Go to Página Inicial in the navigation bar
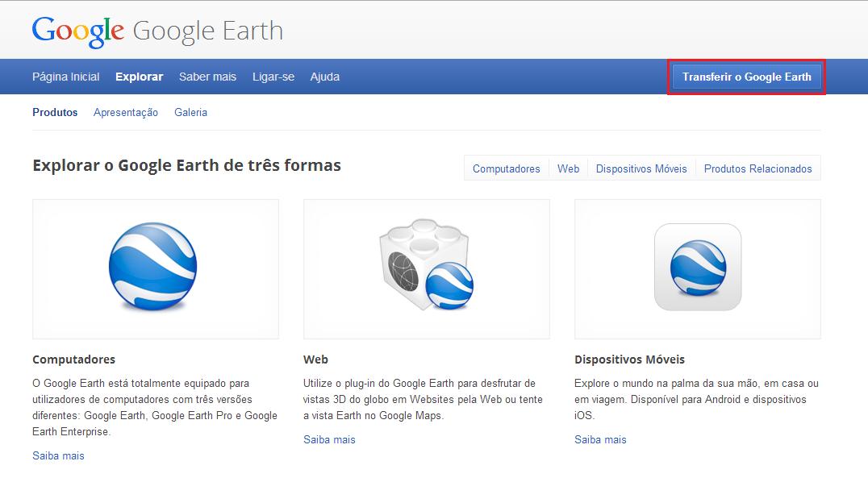Image resolution: width=868 pixels, height=478 pixels. pyautogui.click(x=66, y=77)
